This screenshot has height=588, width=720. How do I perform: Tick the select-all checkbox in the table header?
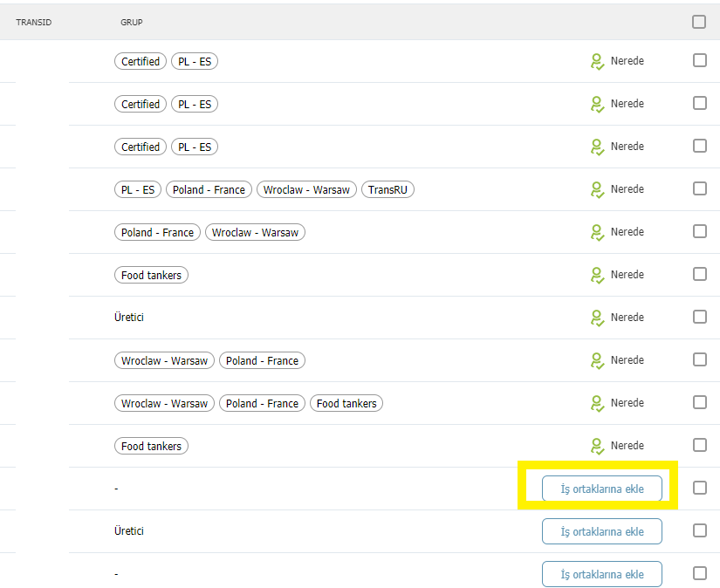pos(699,22)
